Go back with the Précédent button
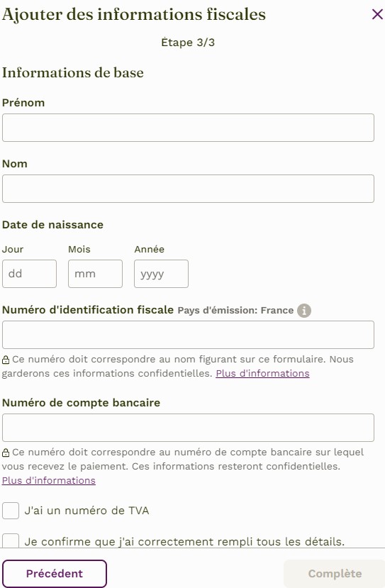Screen dimensions: 385x588 click(x=55, y=573)
